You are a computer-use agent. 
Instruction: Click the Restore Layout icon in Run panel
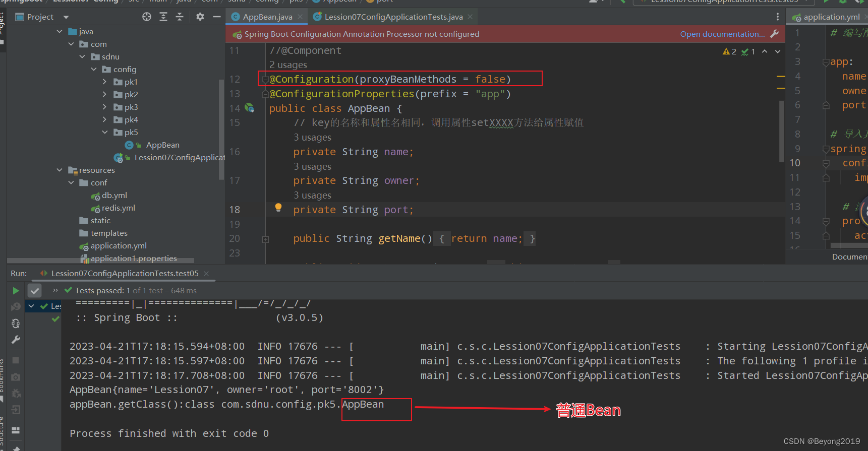16,430
